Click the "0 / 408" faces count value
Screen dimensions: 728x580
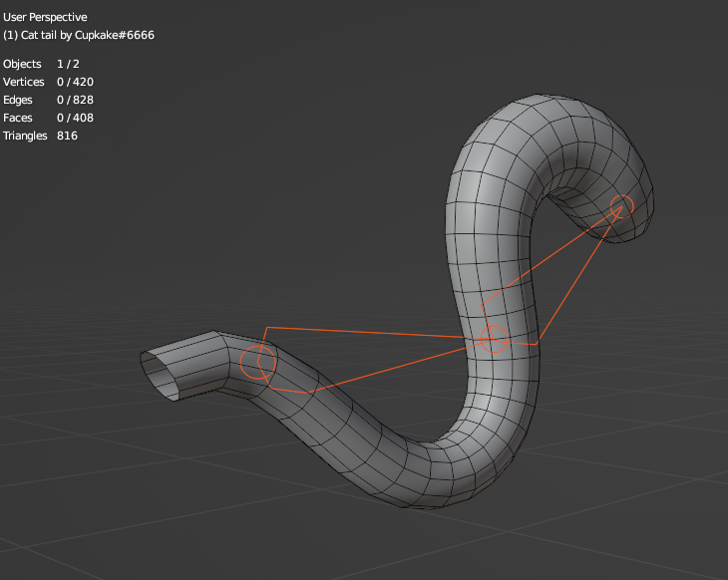pyautogui.click(x=75, y=118)
